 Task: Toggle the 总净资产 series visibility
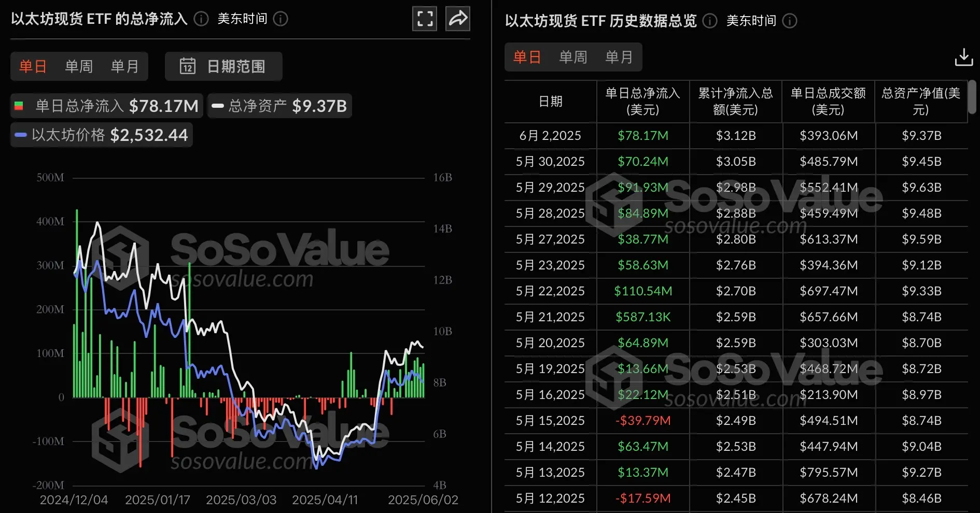pyautogui.click(x=279, y=106)
